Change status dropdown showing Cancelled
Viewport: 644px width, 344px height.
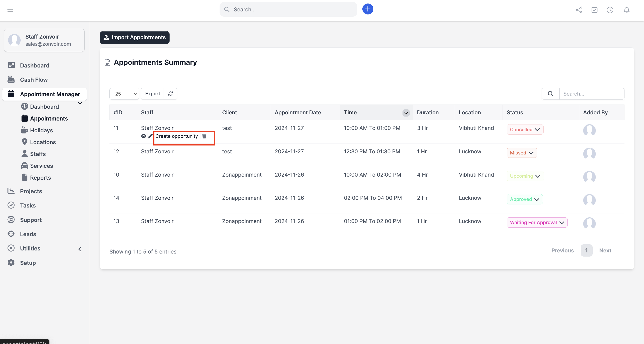click(x=524, y=129)
